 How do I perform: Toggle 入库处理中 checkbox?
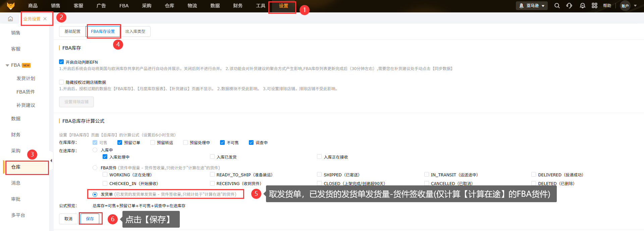coord(105,157)
